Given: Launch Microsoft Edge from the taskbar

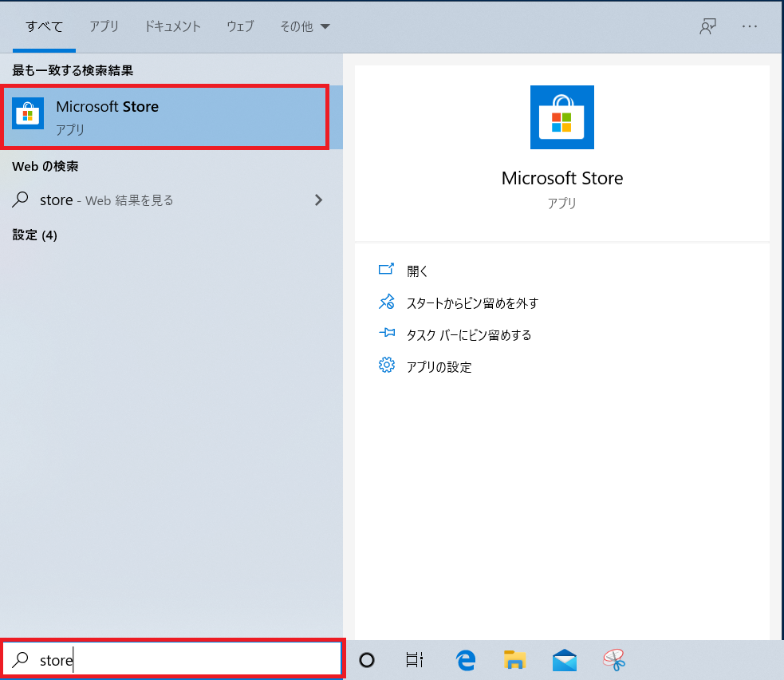Looking at the screenshot, I should click(x=466, y=660).
